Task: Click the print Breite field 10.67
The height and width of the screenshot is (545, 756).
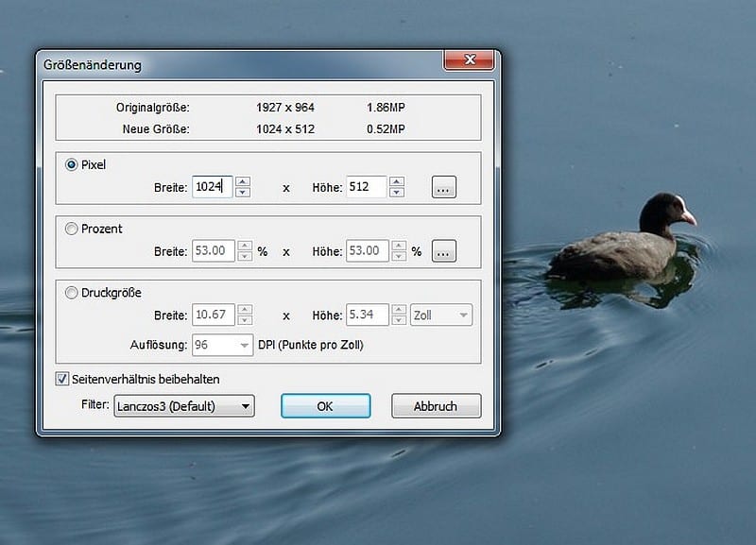Action: click(214, 315)
